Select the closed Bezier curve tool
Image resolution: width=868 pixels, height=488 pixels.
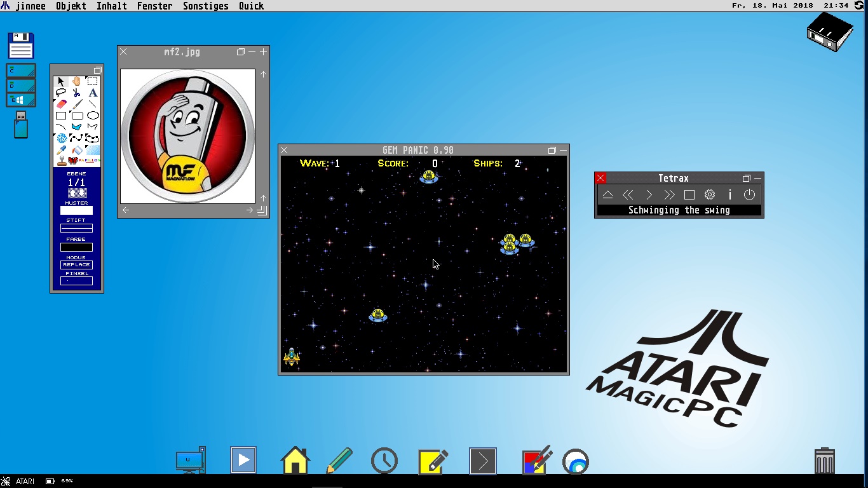(x=93, y=139)
